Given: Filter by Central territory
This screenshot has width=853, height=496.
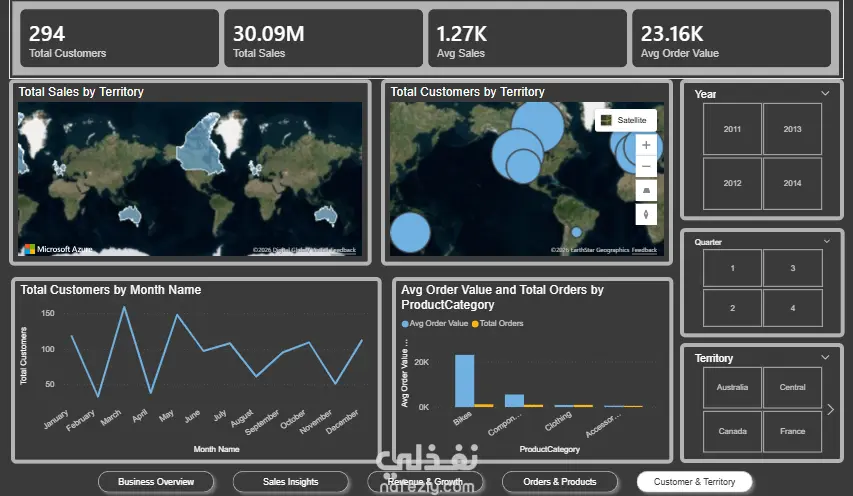Looking at the screenshot, I should (x=792, y=387).
